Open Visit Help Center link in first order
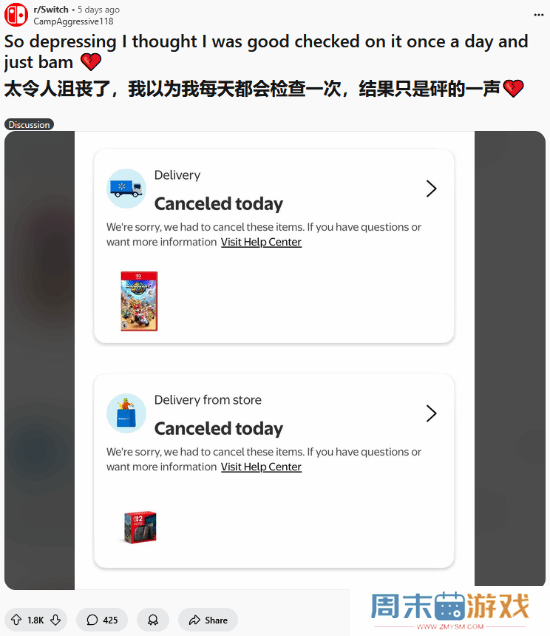The height and width of the screenshot is (636, 550). 261,242
